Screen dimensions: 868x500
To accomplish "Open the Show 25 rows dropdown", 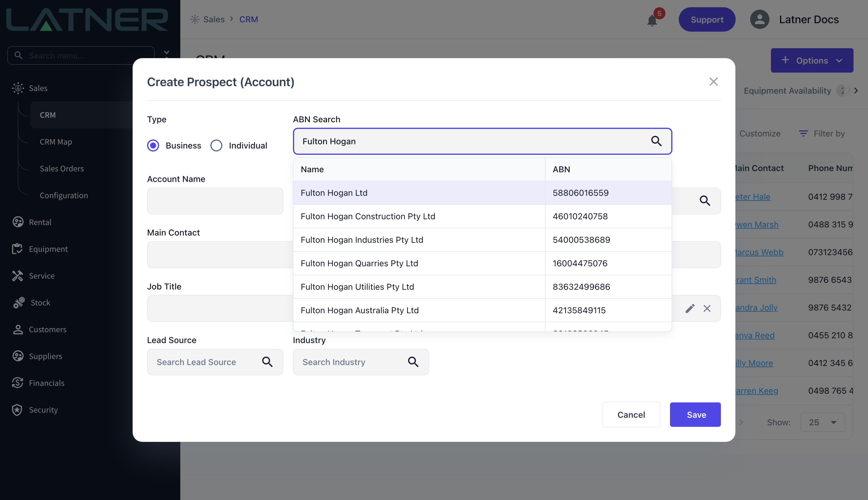I will click(x=822, y=422).
